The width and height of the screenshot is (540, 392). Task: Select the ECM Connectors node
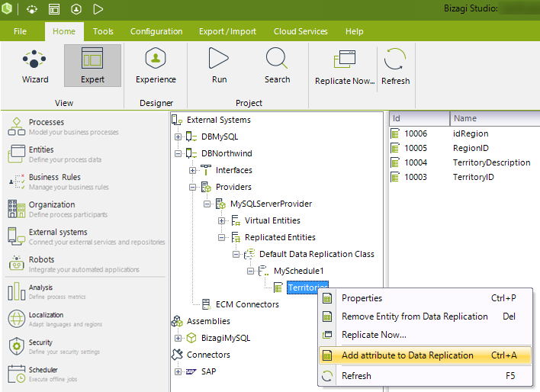(247, 304)
